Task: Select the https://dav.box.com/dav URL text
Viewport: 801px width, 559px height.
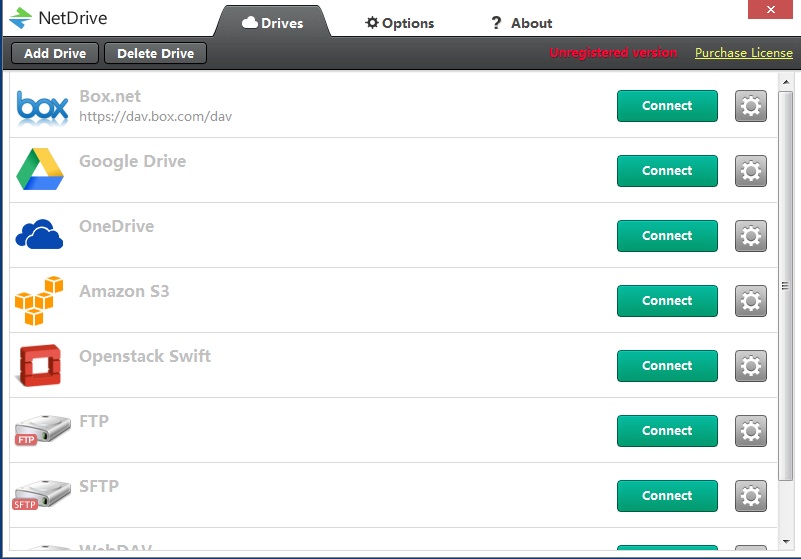Action: [155, 117]
